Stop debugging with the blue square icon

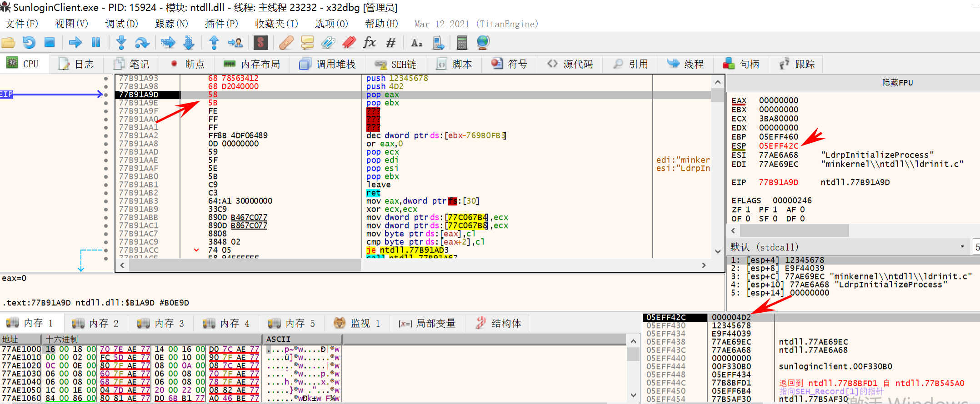50,43
